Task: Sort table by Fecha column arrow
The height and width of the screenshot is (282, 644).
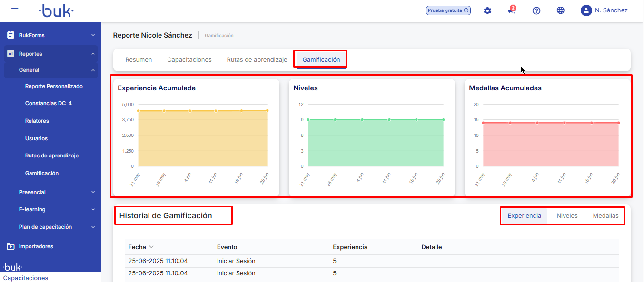Action: pyautogui.click(x=151, y=247)
